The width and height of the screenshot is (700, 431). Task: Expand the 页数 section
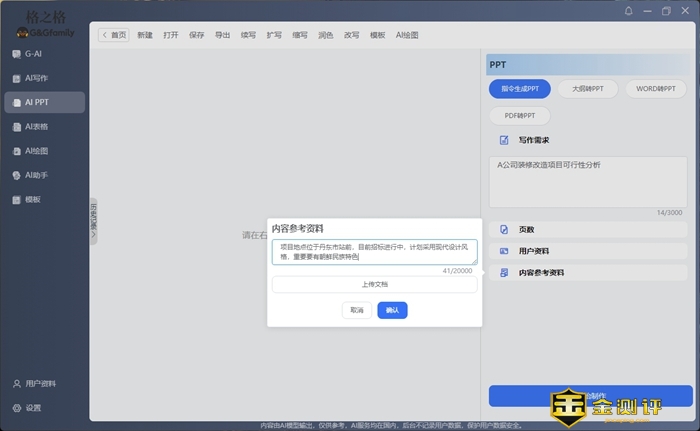tap(587, 229)
